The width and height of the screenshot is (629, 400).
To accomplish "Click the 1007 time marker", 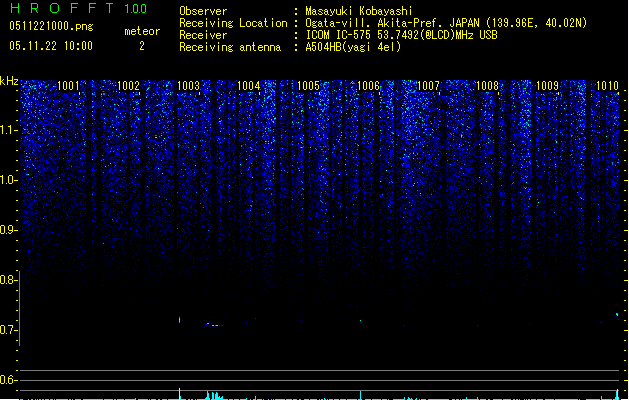I will coord(428,85).
